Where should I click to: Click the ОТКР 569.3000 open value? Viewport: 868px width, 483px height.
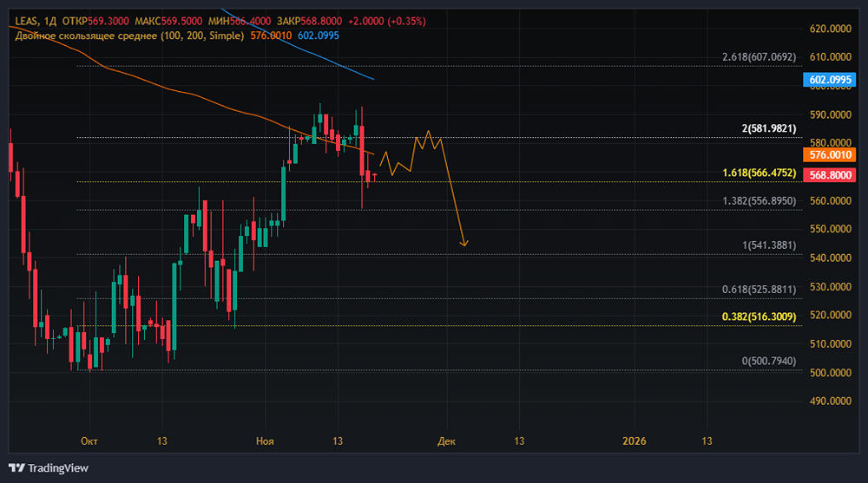(x=95, y=21)
